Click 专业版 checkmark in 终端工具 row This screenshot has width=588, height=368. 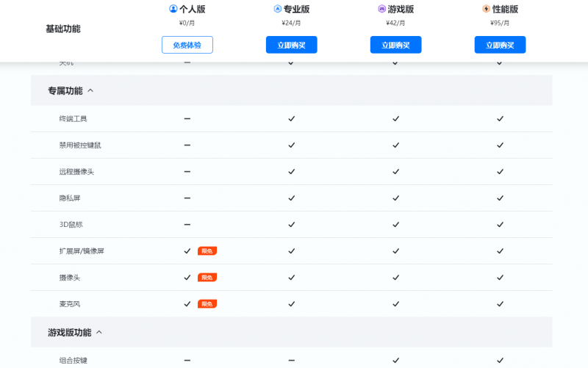[291, 119]
